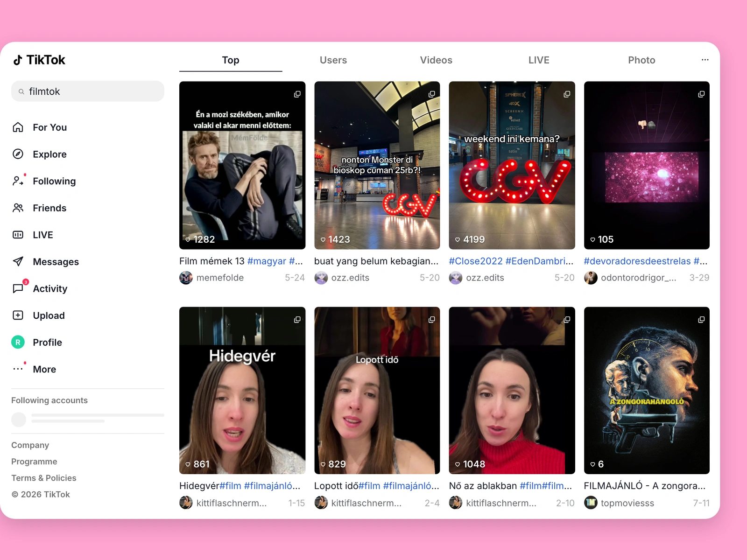
Task: Switch to the Photo tab
Action: [641, 60]
